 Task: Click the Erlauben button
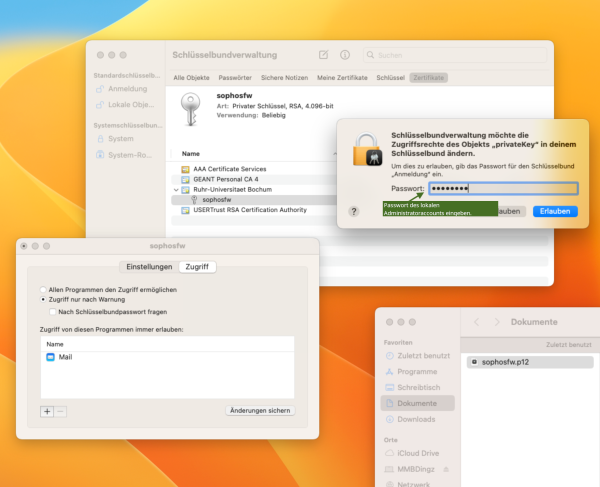pyautogui.click(x=555, y=211)
